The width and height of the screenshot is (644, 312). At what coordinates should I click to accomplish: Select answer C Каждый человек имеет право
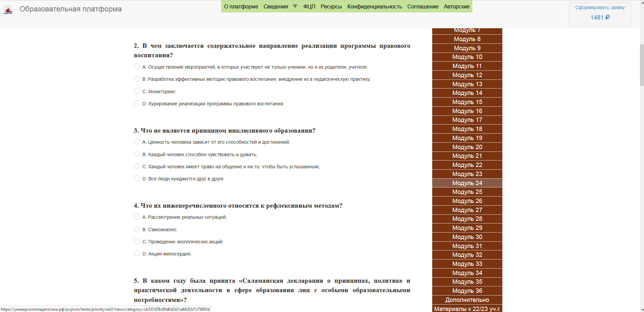coord(137,166)
